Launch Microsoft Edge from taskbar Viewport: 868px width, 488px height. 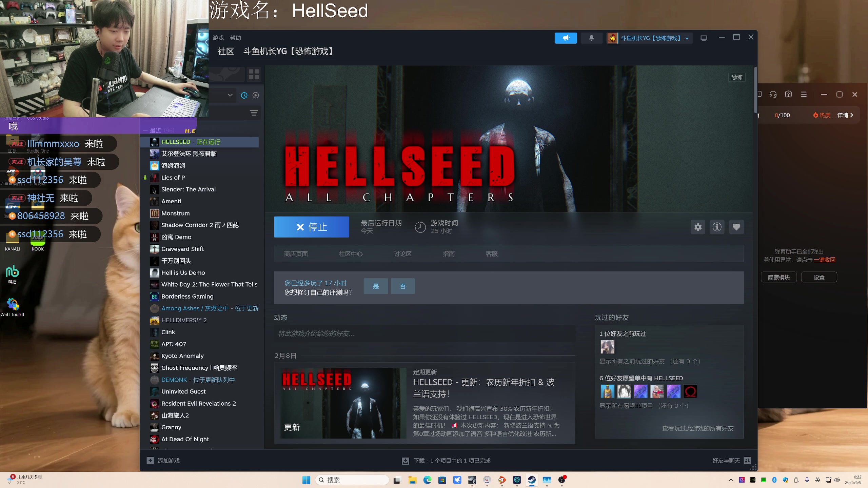tap(427, 480)
